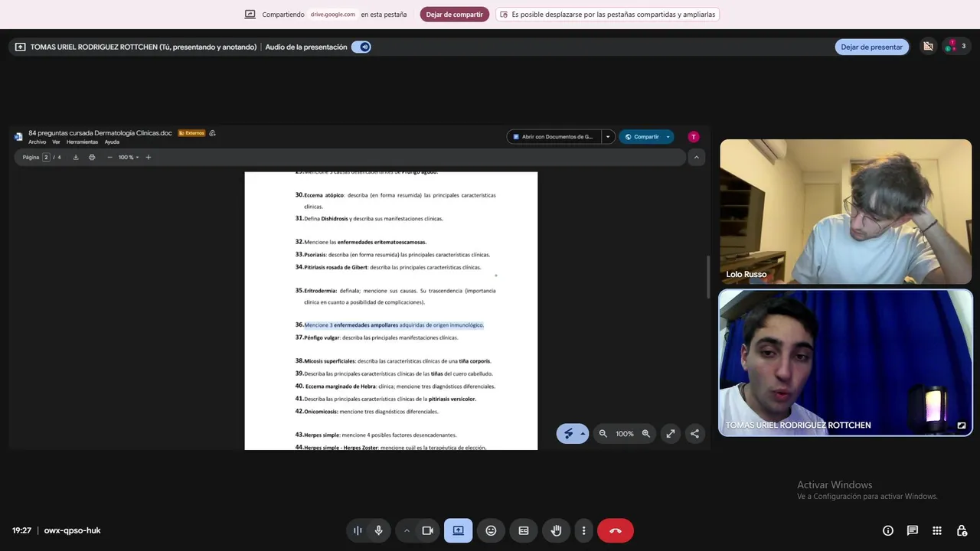Click question 38 'Micosis superficiales' line
The width and height of the screenshot is (980, 551).
tap(394, 361)
